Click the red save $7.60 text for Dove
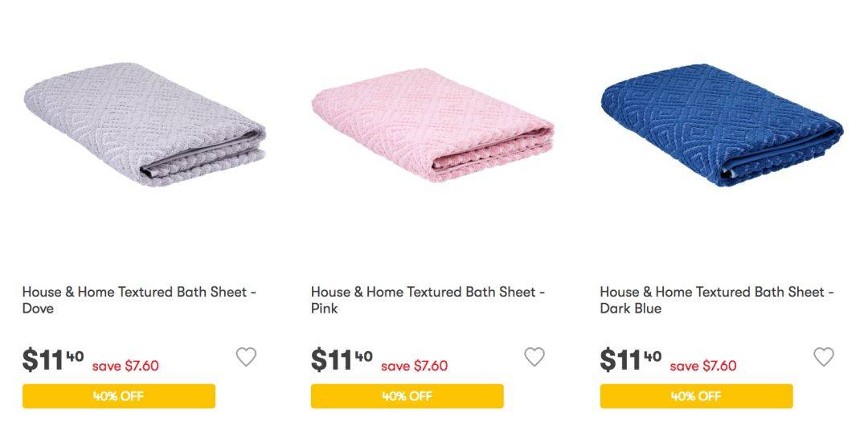The width and height of the screenshot is (868, 426). point(125,366)
